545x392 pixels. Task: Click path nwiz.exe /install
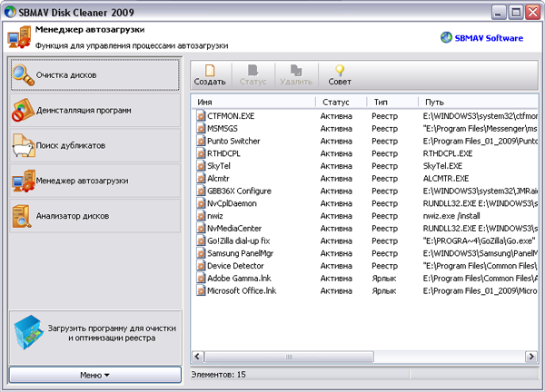click(451, 216)
